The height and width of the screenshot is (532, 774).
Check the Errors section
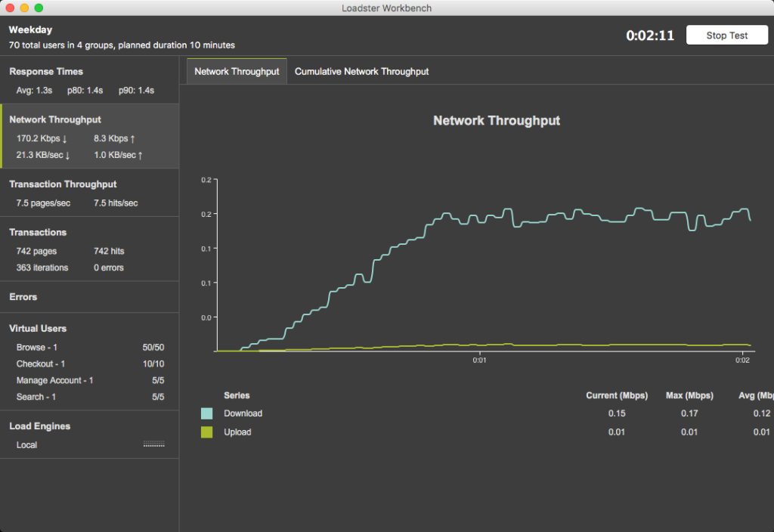coord(23,297)
